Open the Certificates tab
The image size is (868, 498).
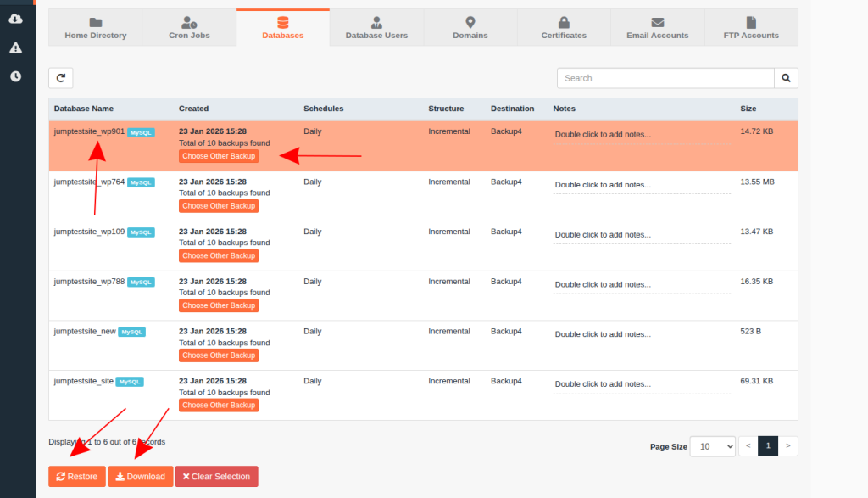coord(564,28)
